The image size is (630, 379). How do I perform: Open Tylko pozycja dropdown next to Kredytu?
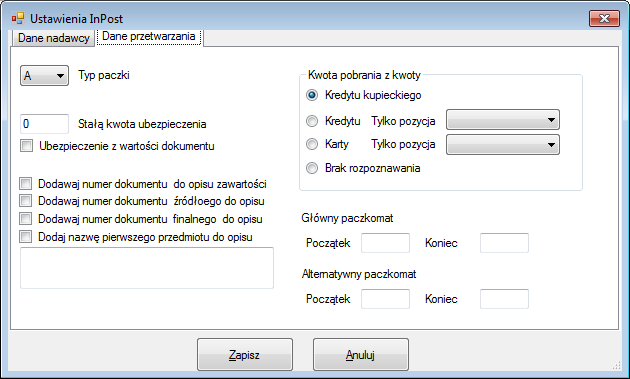click(x=503, y=120)
